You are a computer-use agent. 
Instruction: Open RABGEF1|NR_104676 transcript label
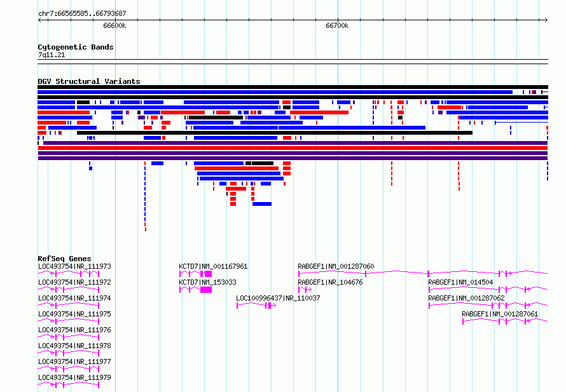point(330,282)
